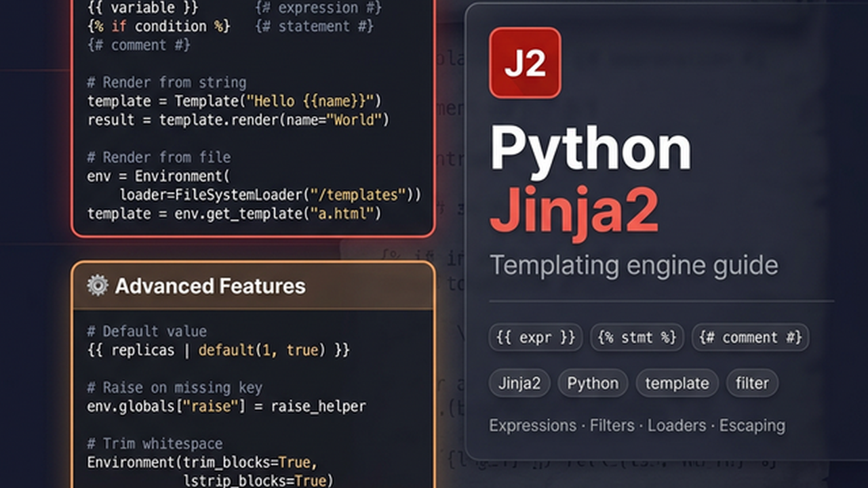Open Loaders in the bottom topic list
Viewport: 868px width, 488px height.
(676, 426)
